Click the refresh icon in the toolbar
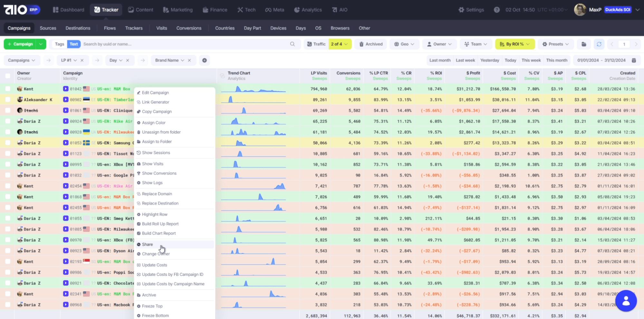This screenshot has height=319, width=644. click(599, 44)
